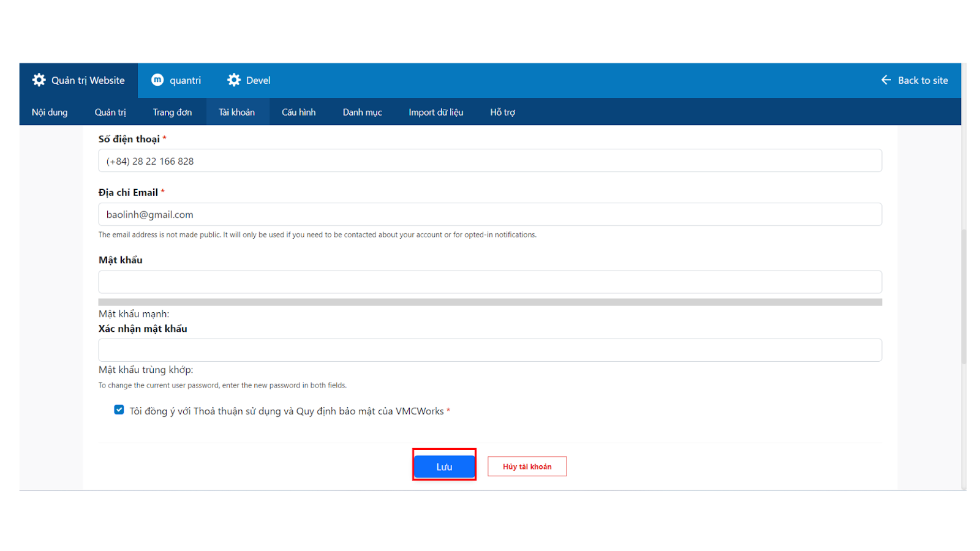The image size is (980, 551).
Task: Uncheck the VMCWorks terms agreement checkbox
Action: 119,410
